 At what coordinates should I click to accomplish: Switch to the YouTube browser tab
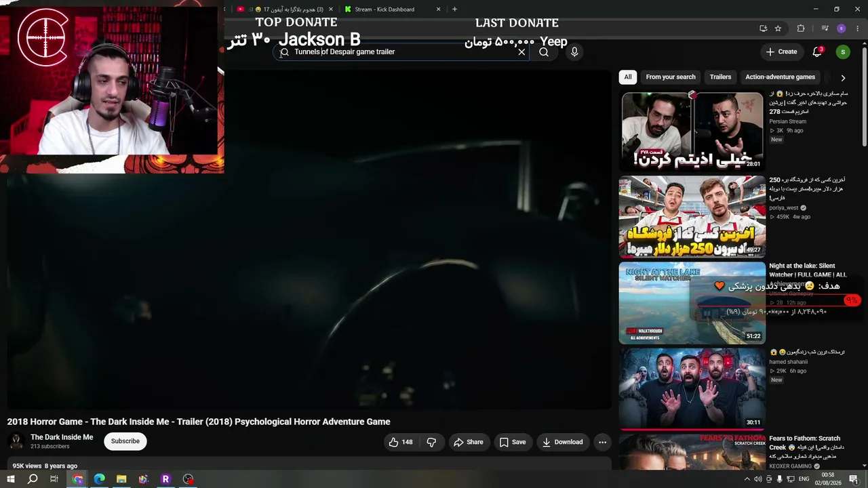point(285,9)
